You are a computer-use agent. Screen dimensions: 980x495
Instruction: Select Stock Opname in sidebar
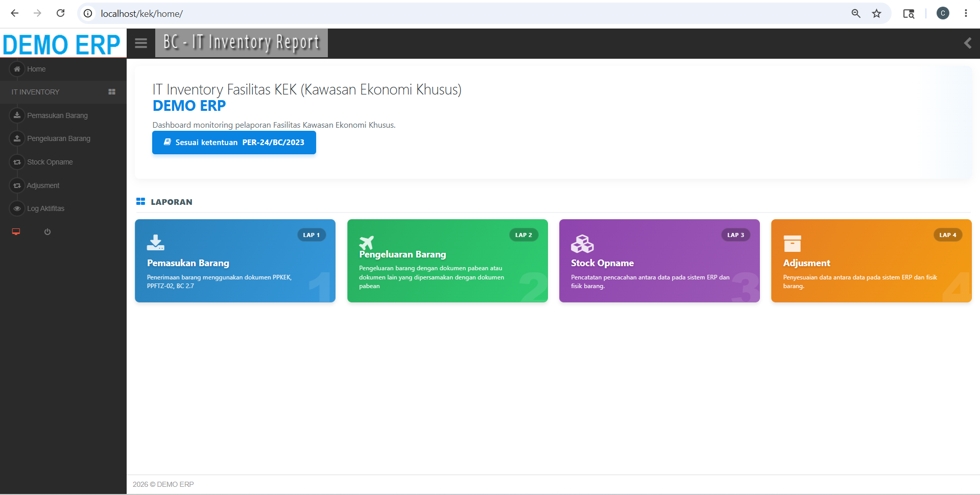coord(50,162)
